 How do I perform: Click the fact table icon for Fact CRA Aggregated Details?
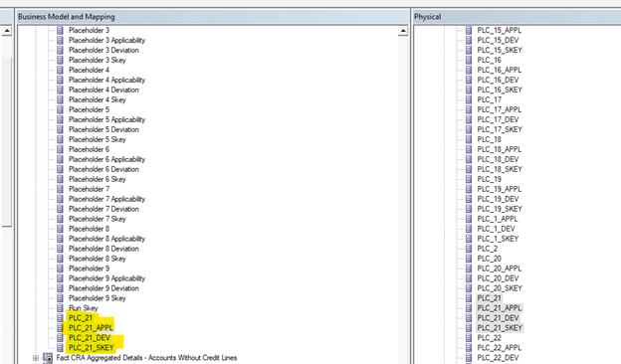(x=48, y=358)
